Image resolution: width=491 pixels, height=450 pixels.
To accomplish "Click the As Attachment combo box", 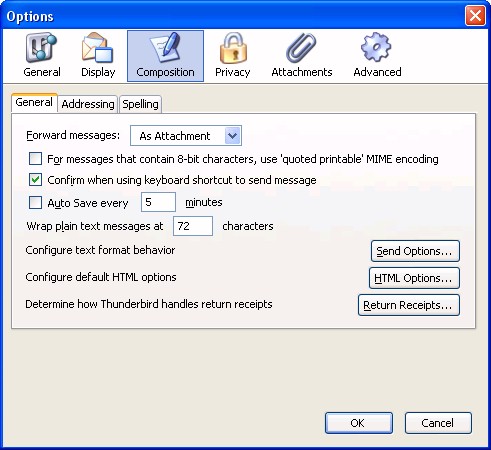I will [186, 136].
